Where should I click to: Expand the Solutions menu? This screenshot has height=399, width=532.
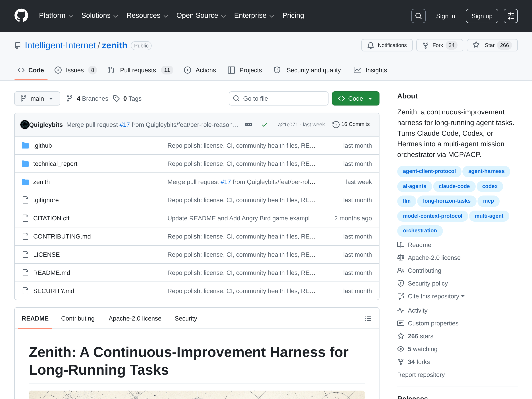(100, 16)
